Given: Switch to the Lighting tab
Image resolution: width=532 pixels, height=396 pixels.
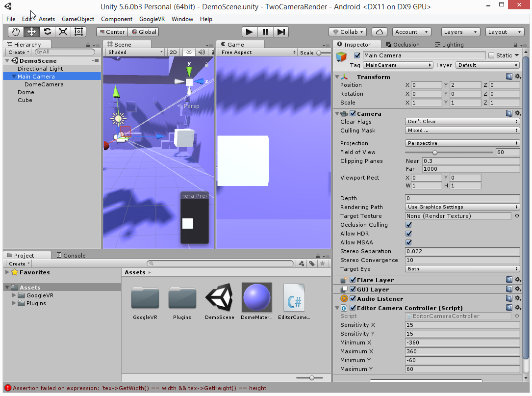Looking at the screenshot, I should click(449, 45).
